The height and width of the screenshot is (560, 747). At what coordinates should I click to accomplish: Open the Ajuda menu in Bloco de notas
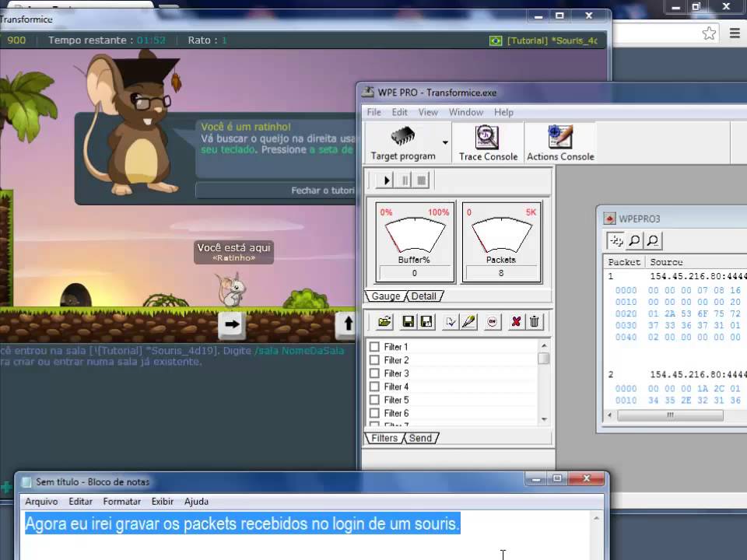[x=196, y=502]
